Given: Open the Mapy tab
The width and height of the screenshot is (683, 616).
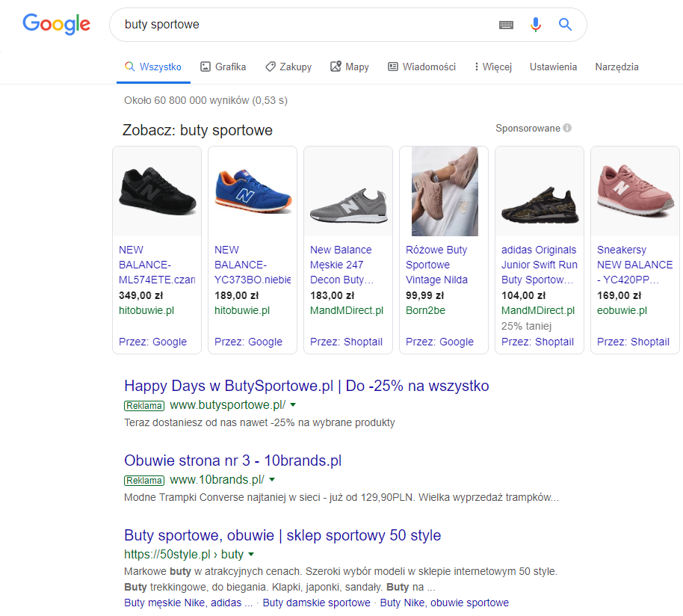Looking at the screenshot, I should point(350,67).
